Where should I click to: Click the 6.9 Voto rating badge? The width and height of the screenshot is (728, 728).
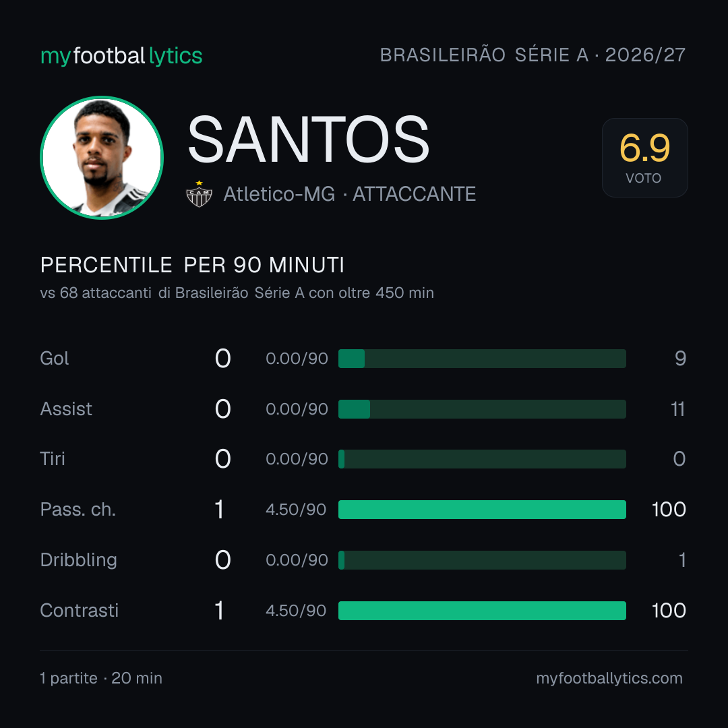[x=644, y=157]
